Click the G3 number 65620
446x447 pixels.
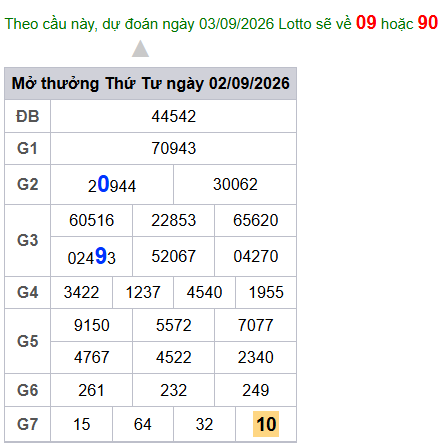[x=256, y=221]
